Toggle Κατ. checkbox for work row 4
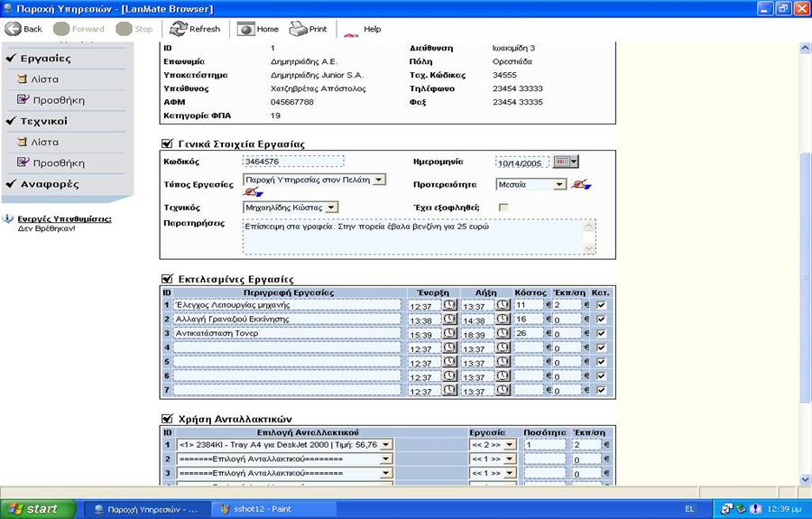The image size is (812, 519). (x=601, y=347)
